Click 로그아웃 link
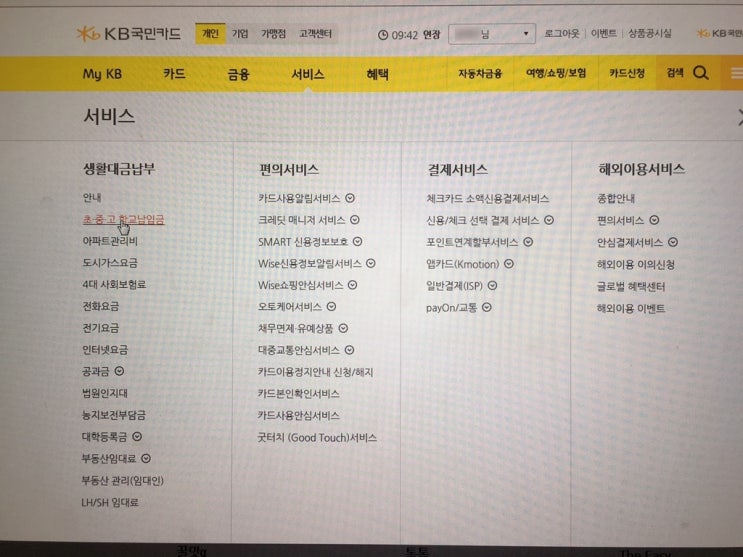The image size is (743, 557). click(x=562, y=34)
